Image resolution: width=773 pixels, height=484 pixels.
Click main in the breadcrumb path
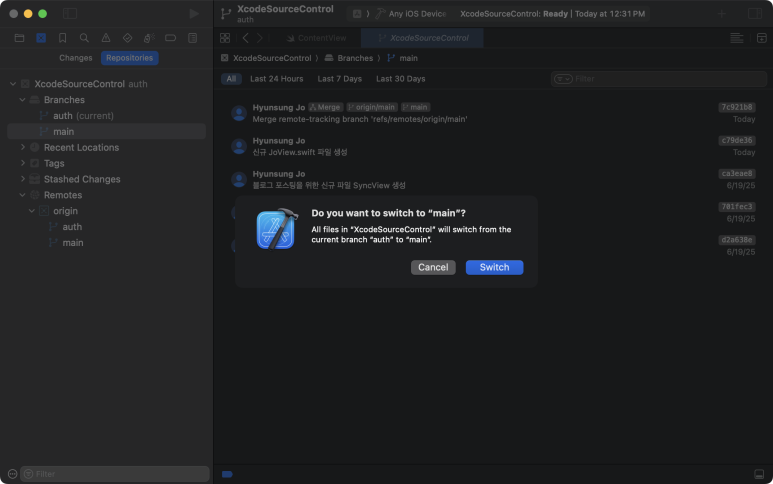(x=408, y=58)
